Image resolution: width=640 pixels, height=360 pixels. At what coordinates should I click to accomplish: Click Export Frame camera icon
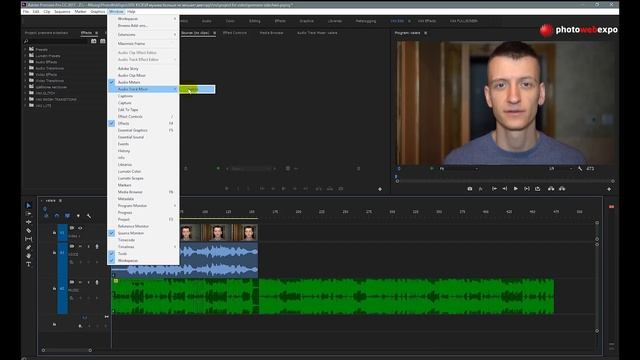coord(470,189)
